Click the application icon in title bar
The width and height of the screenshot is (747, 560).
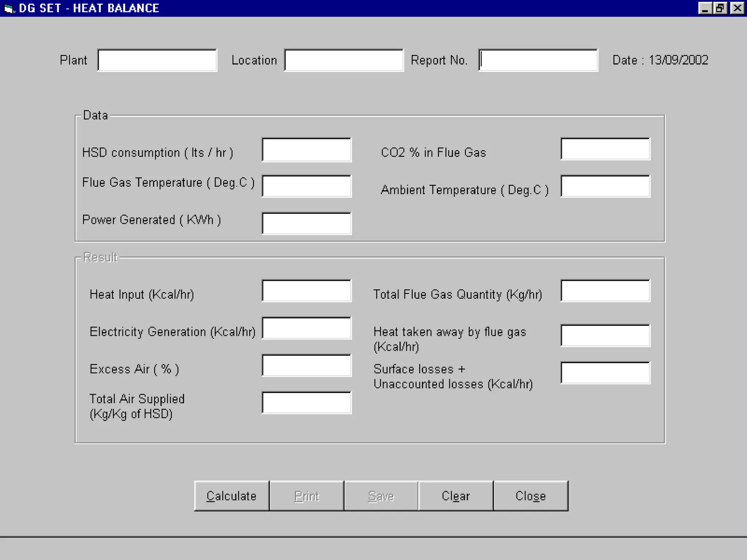[x=9, y=8]
